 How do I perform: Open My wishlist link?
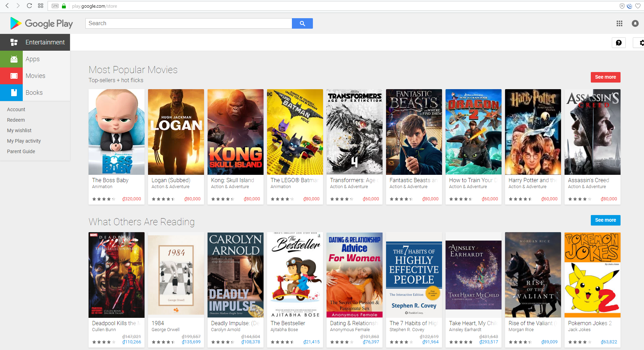click(x=19, y=130)
